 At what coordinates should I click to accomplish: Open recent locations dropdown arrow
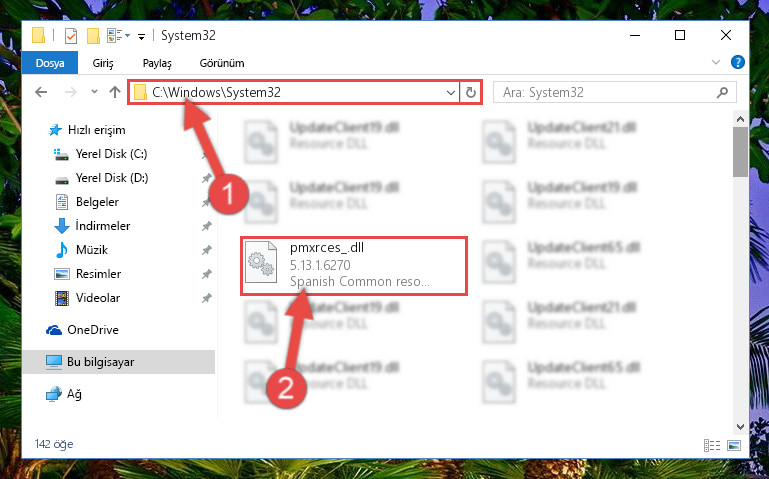pos(94,92)
